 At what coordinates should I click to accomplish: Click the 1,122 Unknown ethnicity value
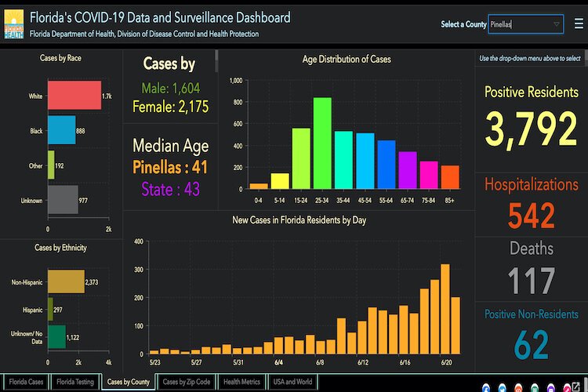(73, 338)
